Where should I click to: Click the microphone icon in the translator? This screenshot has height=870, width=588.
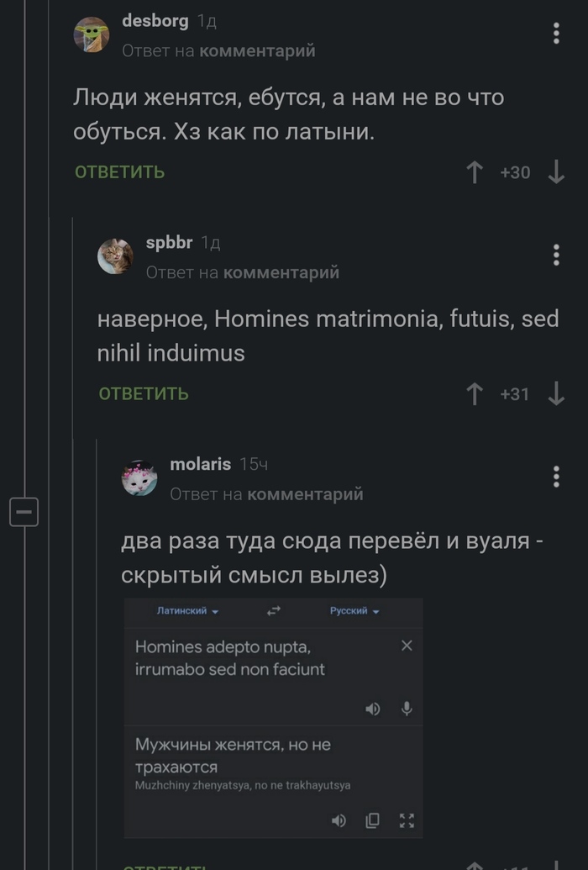coord(407,709)
